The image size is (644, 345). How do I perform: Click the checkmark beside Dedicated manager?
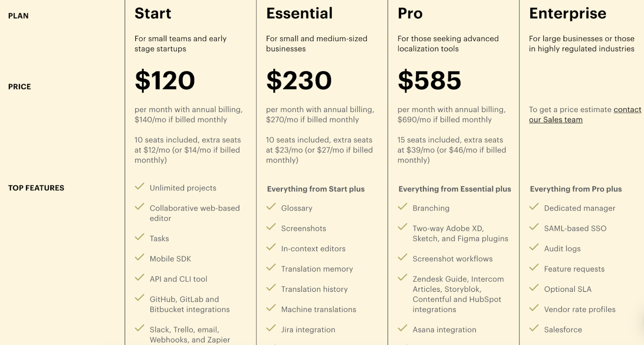click(534, 207)
